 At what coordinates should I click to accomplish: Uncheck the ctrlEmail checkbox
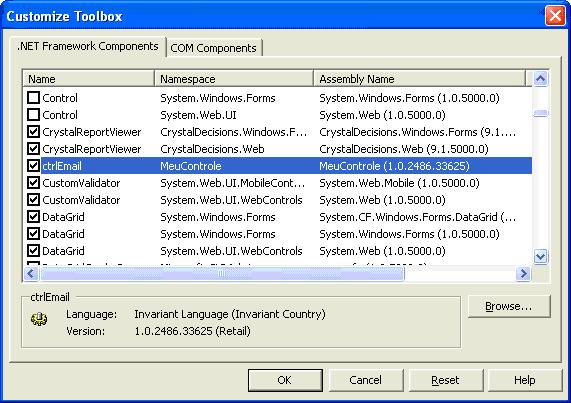point(34,166)
